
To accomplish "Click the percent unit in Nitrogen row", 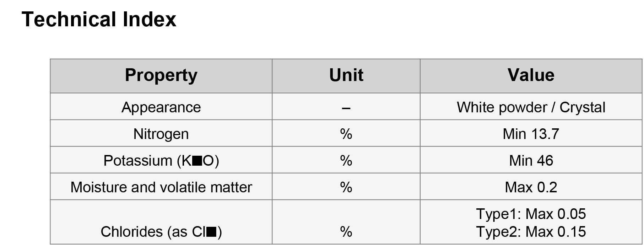I will [x=346, y=134].
